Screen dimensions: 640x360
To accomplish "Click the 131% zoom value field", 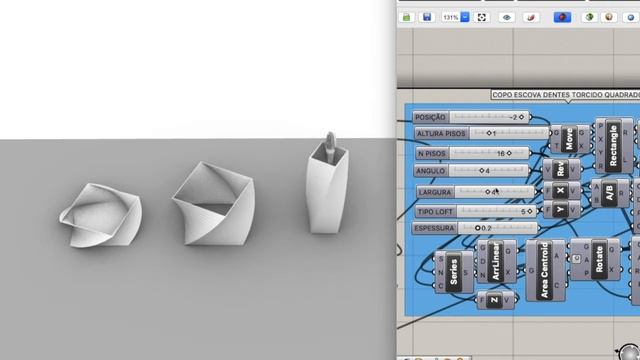I will pos(451,18).
